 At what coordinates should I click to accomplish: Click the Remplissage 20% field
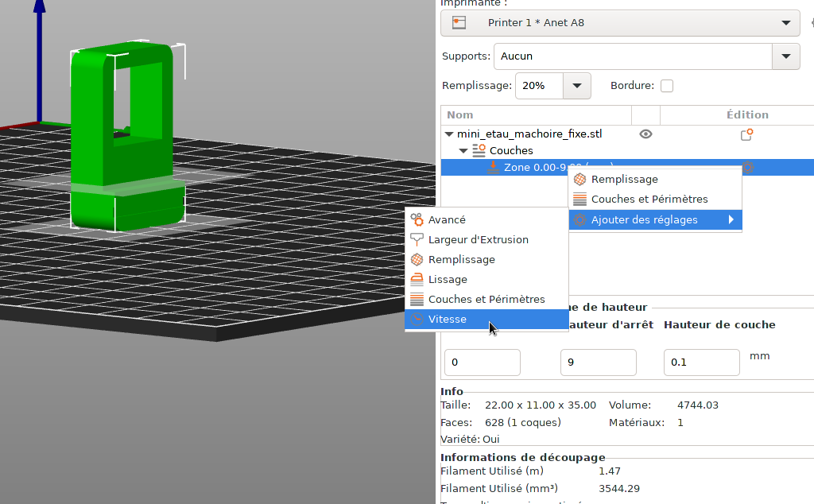click(x=539, y=86)
